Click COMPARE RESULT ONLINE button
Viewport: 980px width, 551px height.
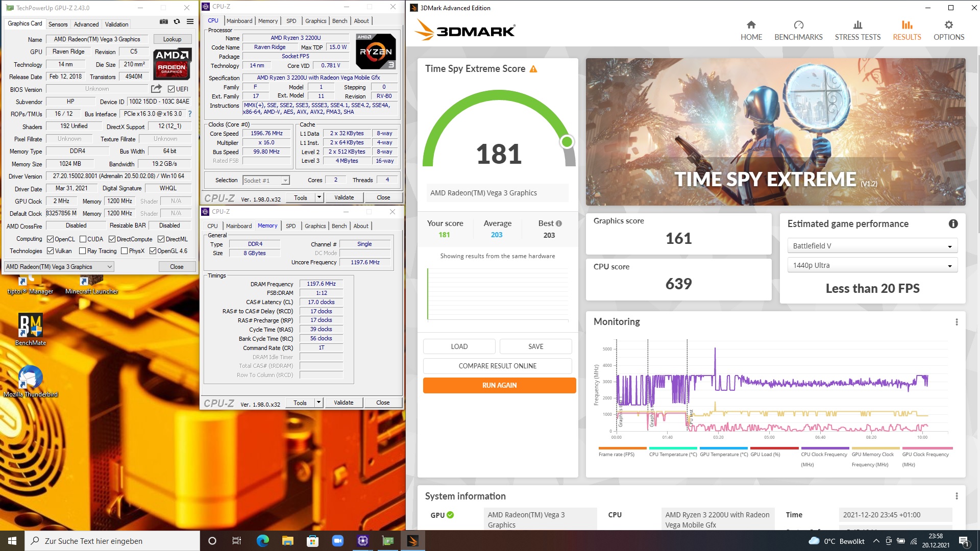tap(497, 366)
